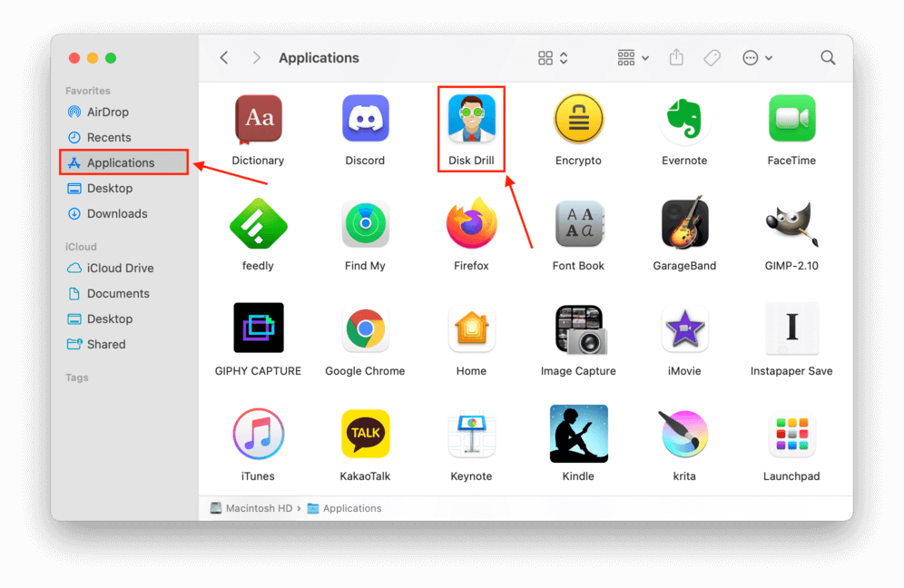Click Applications in the path bar
The height and width of the screenshot is (588, 904).
tap(344, 508)
